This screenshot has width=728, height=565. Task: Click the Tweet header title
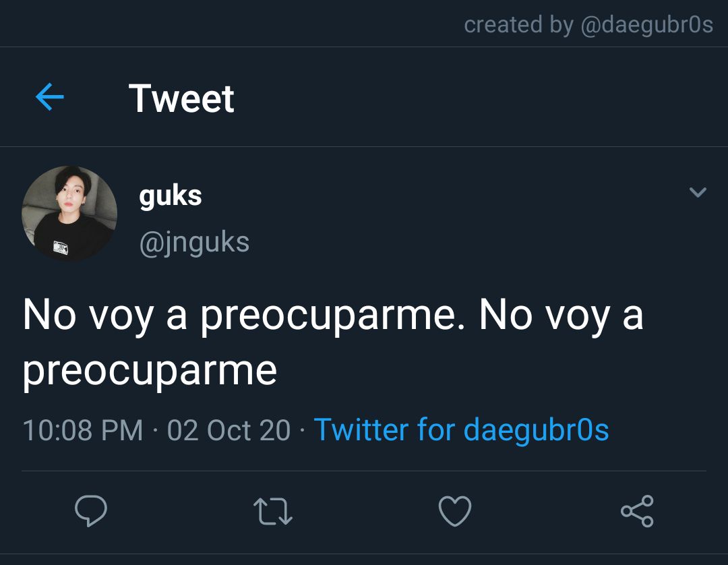coord(181,98)
